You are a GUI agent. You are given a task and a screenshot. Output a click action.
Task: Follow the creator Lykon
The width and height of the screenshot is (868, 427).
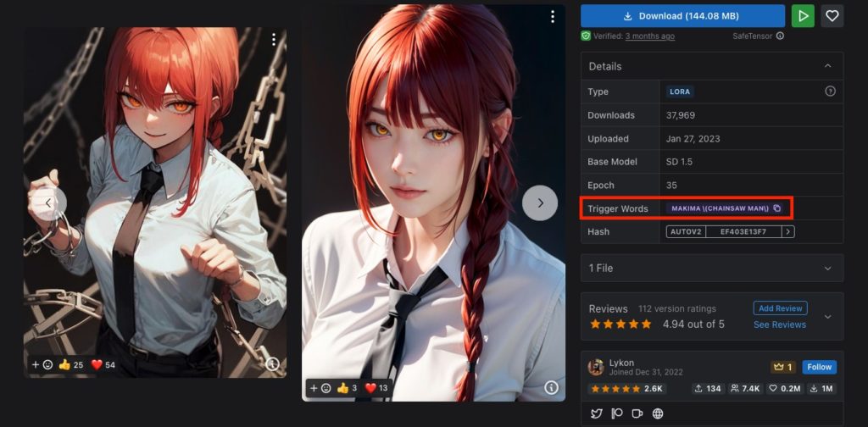(x=819, y=367)
